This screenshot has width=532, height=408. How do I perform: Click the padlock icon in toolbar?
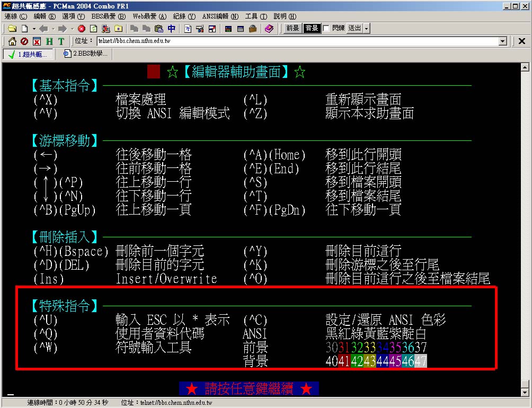253,29
